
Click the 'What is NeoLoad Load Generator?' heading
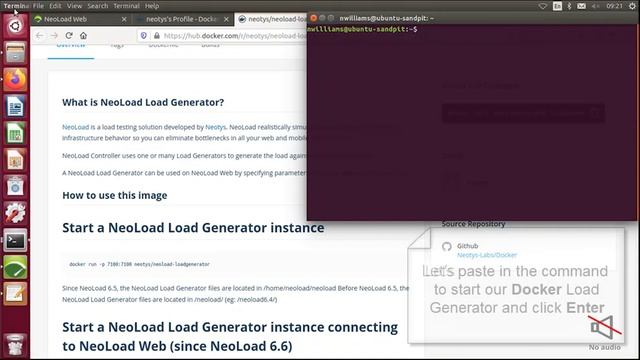(x=143, y=102)
